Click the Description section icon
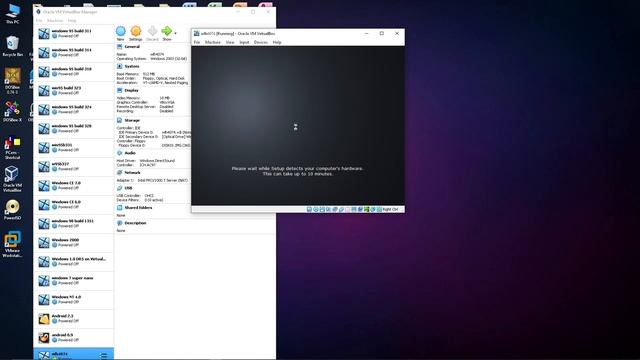Image resolution: width=640 pixels, height=360 pixels. 120,223
